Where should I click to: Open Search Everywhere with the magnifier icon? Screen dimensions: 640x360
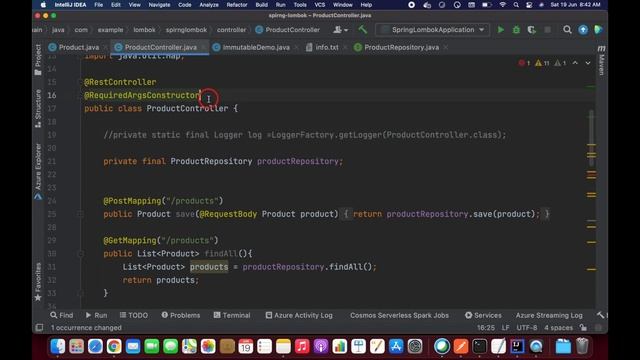tap(567, 30)
